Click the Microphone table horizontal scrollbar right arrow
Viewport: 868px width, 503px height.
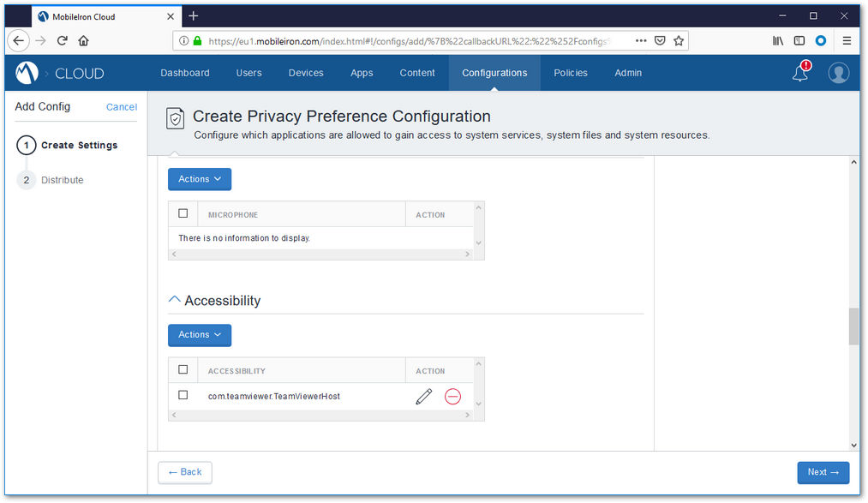click(467, 254)
